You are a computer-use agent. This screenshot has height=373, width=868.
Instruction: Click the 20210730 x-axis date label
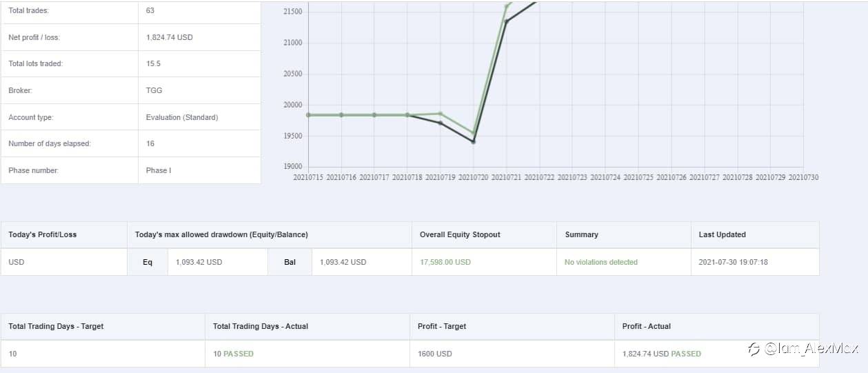803,177
